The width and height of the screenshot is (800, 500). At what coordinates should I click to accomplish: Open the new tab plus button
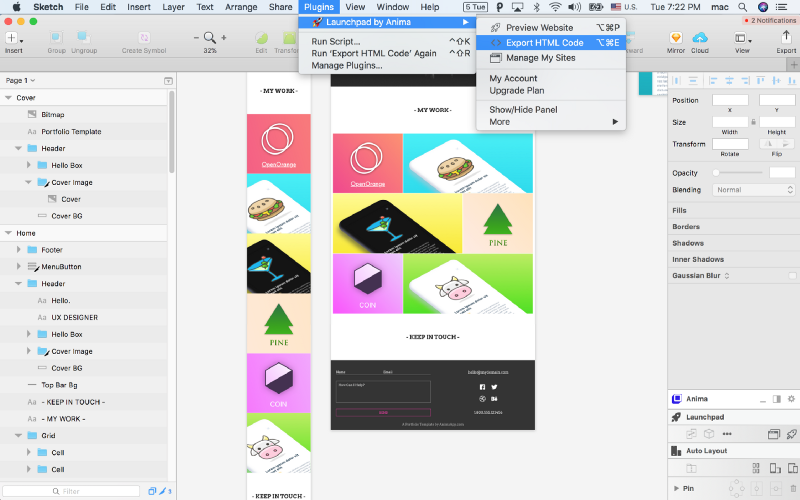point(793,65)
